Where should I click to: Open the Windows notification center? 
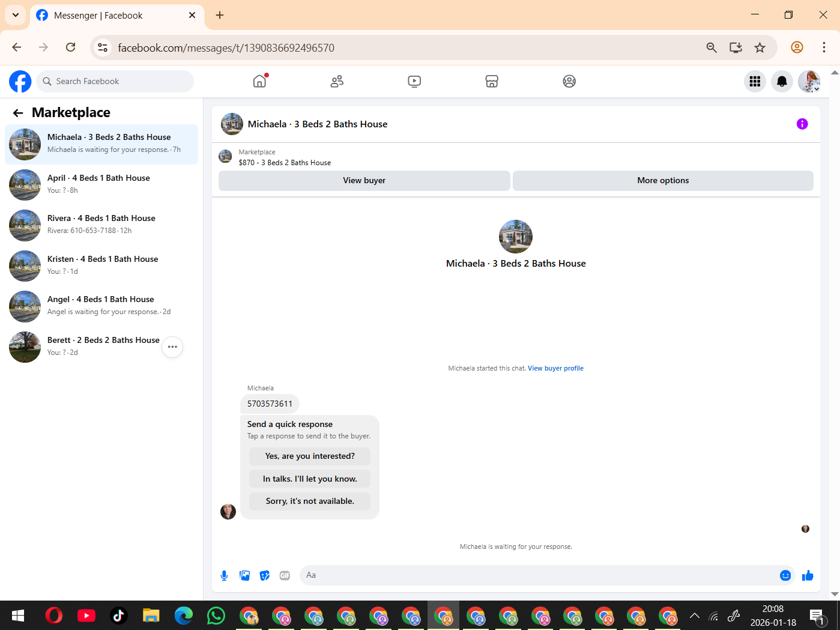[817, 616]
